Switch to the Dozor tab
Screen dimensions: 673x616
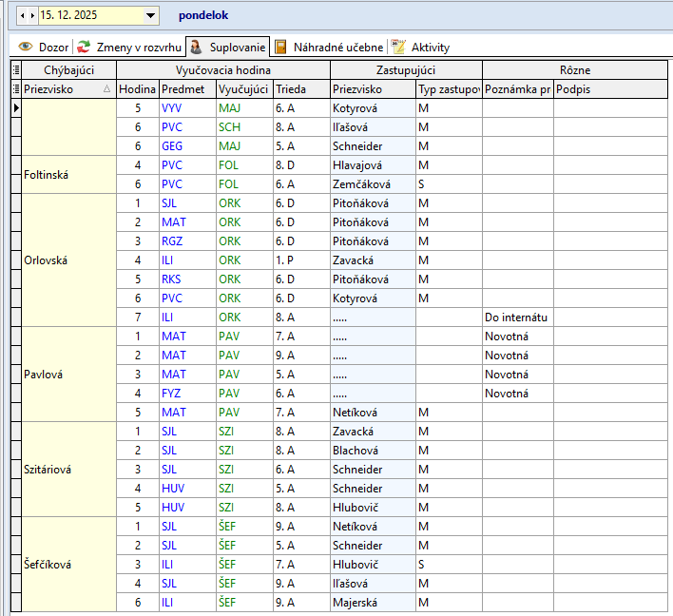pyautogui.click(x=53, y=47)
